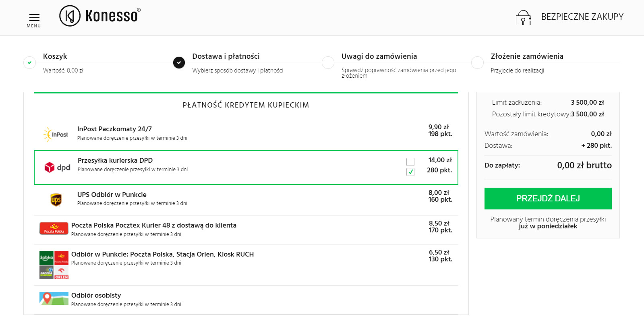Select the Koszyk step green checkmark
The width and height of the screenshot is (644, 323).
[x=29, y=62]
